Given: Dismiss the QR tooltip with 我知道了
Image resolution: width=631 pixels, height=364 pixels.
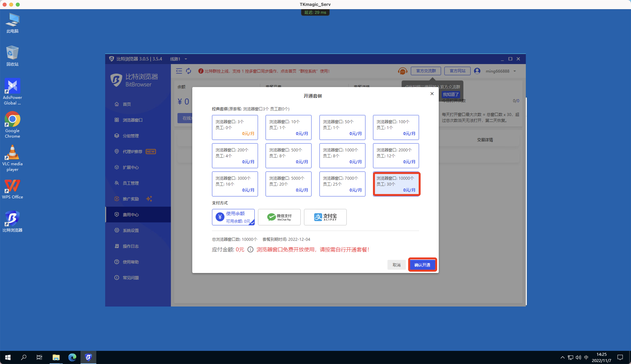Looking at the screenshot, I should click(x=451, y=94).
